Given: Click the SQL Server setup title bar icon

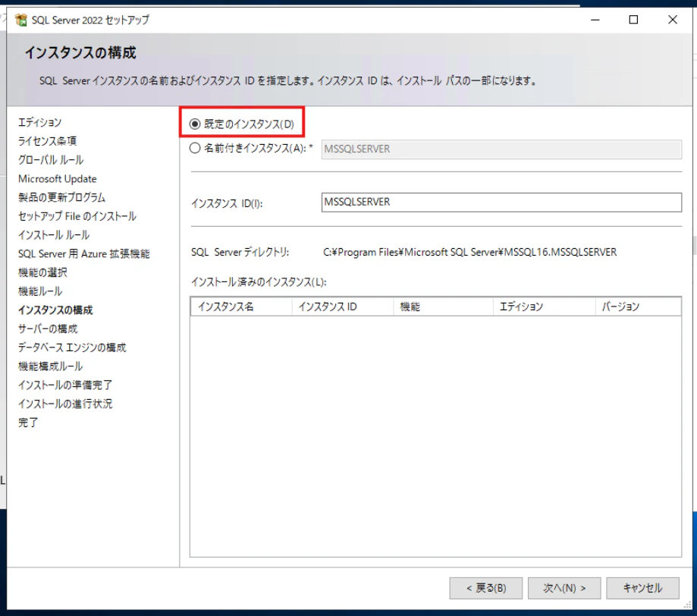Looking at the screenshot, I should [x=21, y=20].
